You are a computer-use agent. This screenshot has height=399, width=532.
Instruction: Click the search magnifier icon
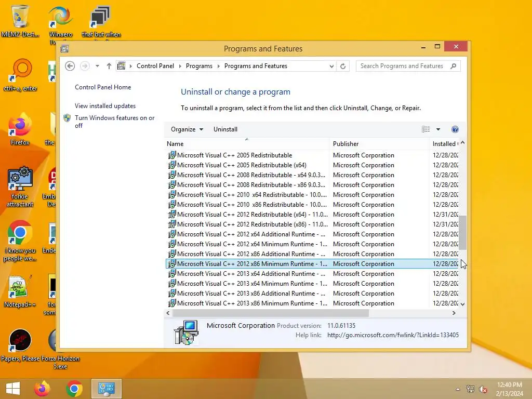[x=454, y=66]
